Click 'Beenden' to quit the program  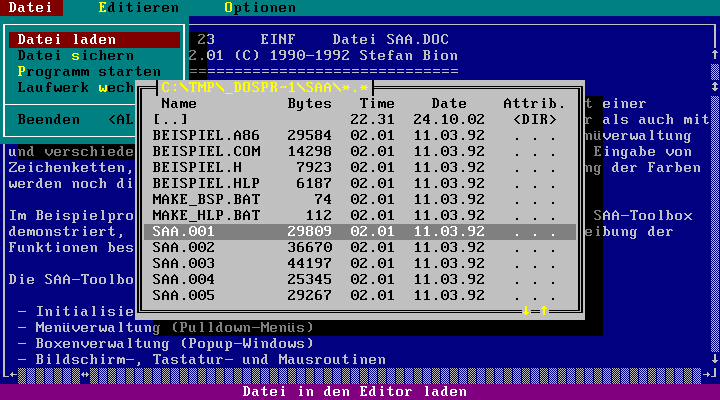49,120
